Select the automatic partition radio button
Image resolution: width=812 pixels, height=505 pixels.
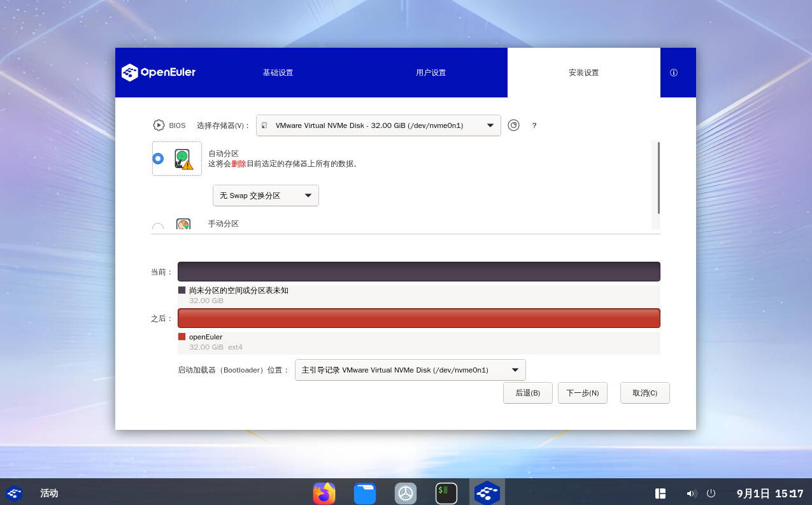pos(158,159)
